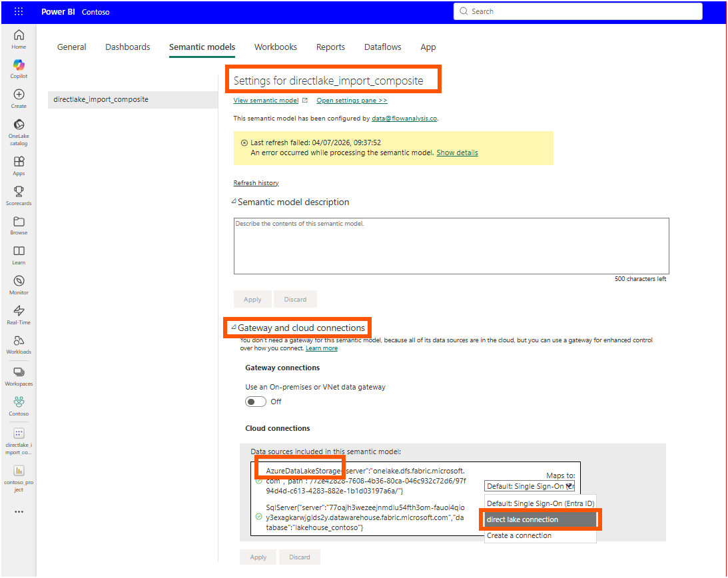The height and width of the screenshot is (578, 728).
Task: Click the Create plus icon
Action: 19,95
